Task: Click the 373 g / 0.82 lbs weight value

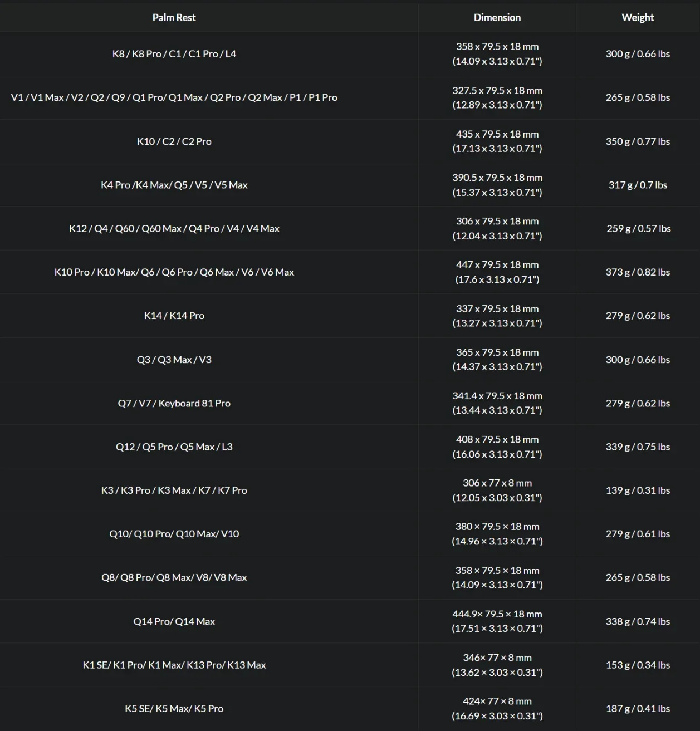Action: 638,272
